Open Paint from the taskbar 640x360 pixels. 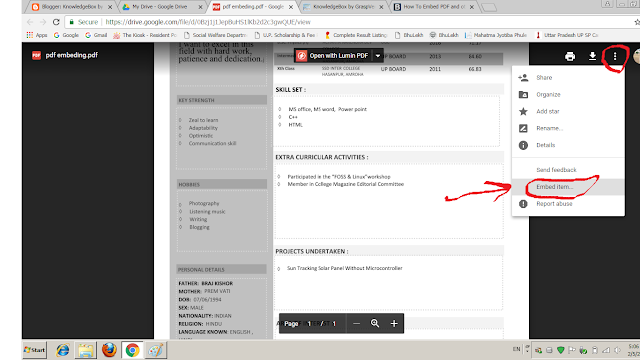click(x=156, y=350)
